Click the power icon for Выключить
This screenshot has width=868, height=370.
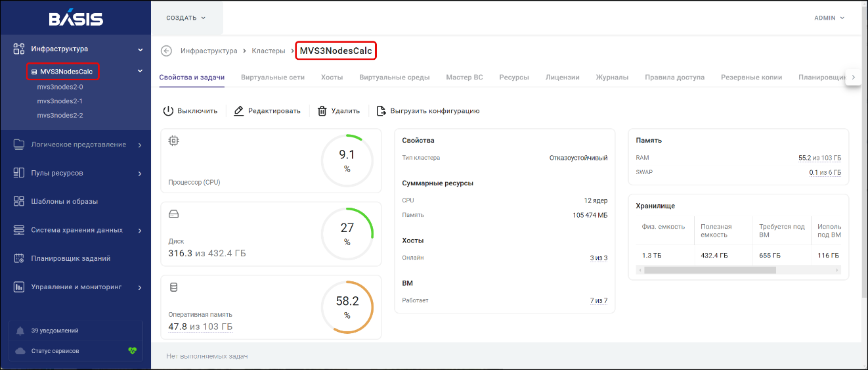tap(168, 111)
